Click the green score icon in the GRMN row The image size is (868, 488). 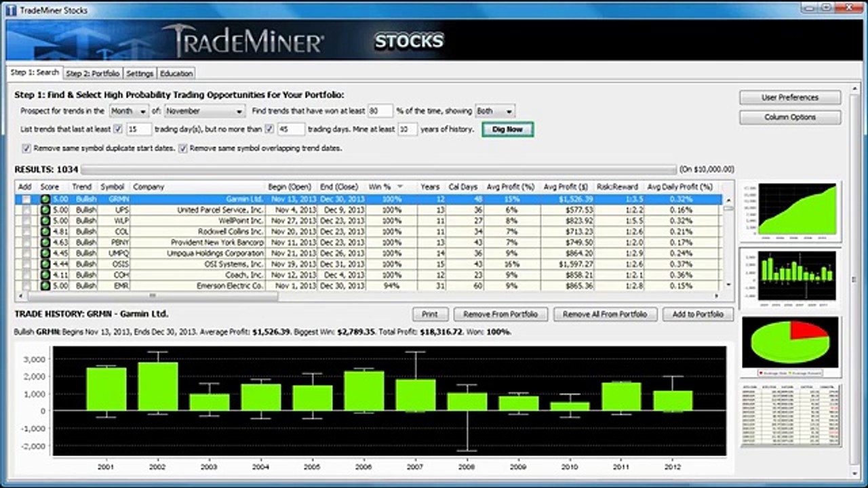click(x=45, y=199)
